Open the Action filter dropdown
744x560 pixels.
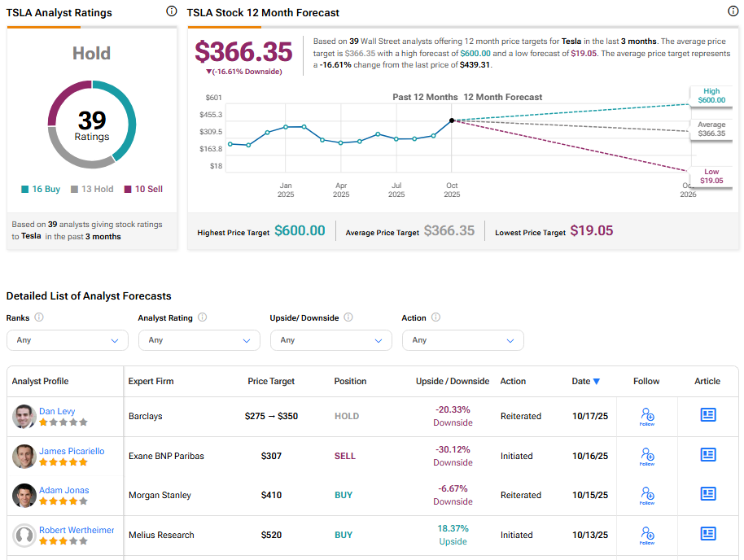[463, 340]
